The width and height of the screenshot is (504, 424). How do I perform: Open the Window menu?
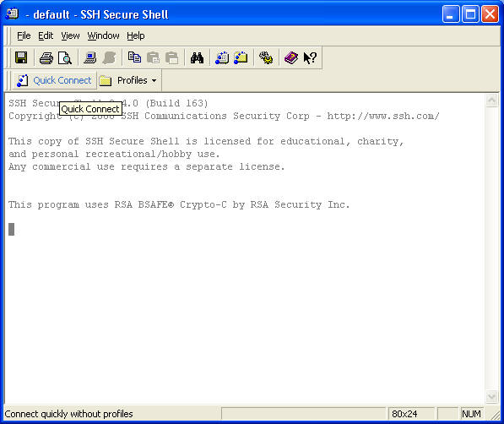point(103,35)
